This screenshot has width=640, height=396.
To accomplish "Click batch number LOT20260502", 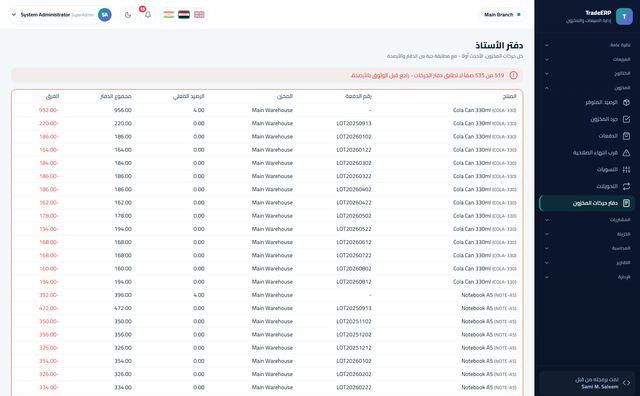I will pos(354,216).
